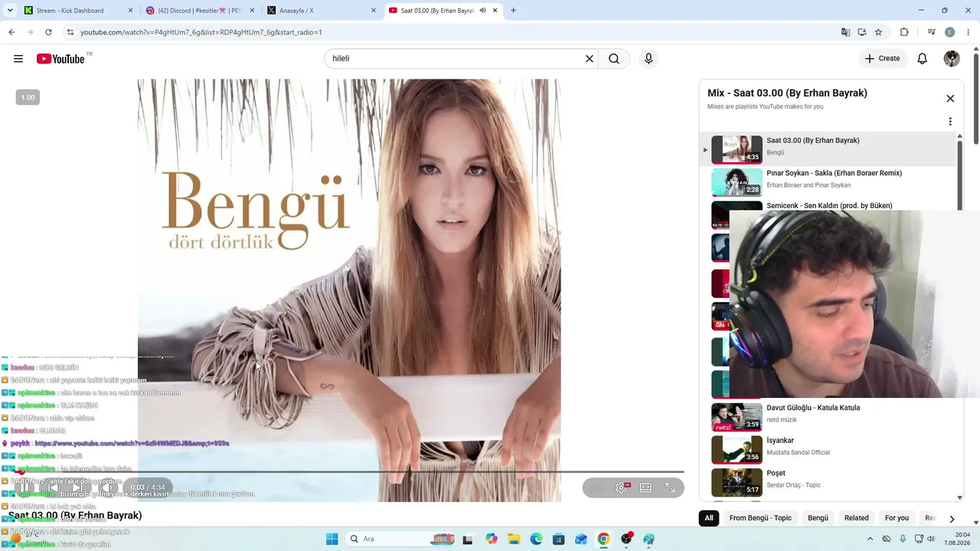Select the Bengü filter chip
This screenshot has height=551, width=980.
point(818,518)
